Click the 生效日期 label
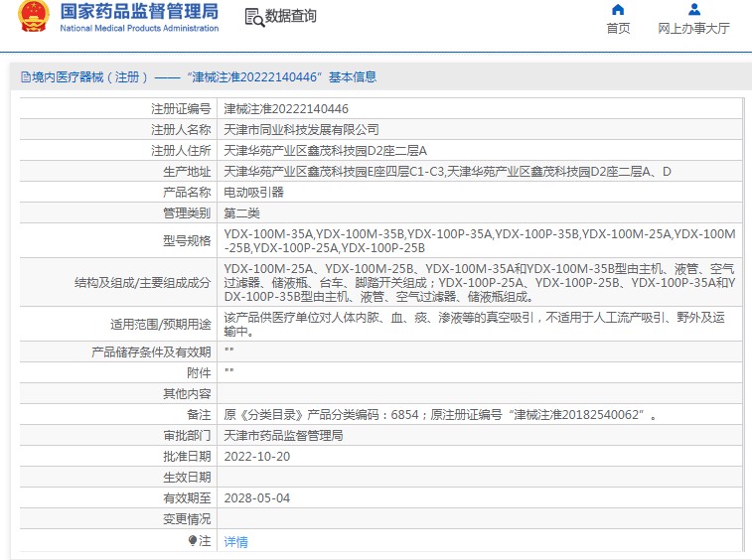The height and width of the screenshot is (560, 752). 187,477
